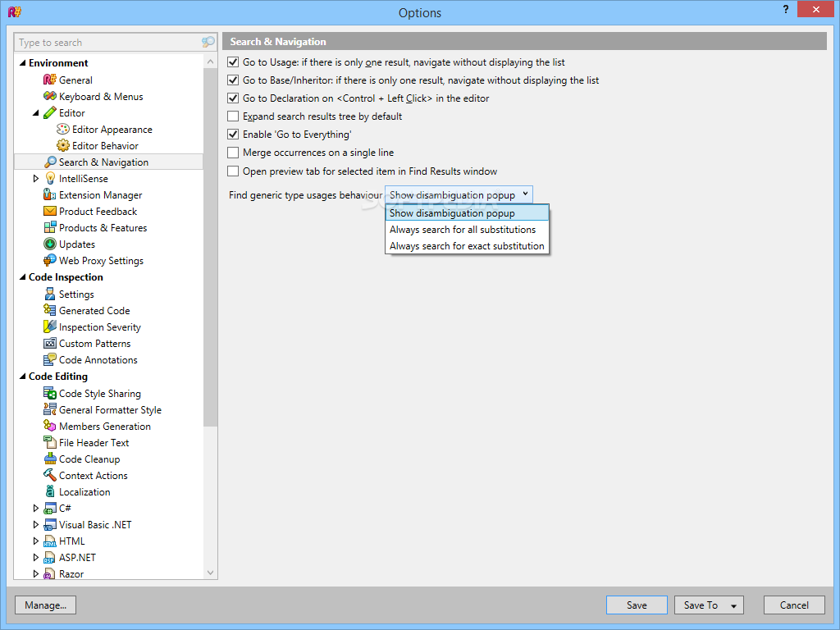Click the Code Style Sharing icon
Image resolution: width=840 pixels, height=630 pixels.
click(x=49, y=393)
